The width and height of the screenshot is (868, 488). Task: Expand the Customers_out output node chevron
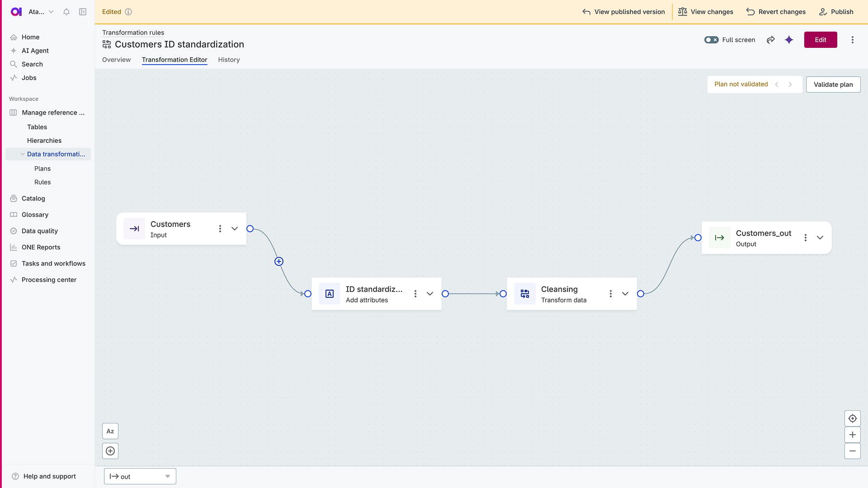pos(820,238)
